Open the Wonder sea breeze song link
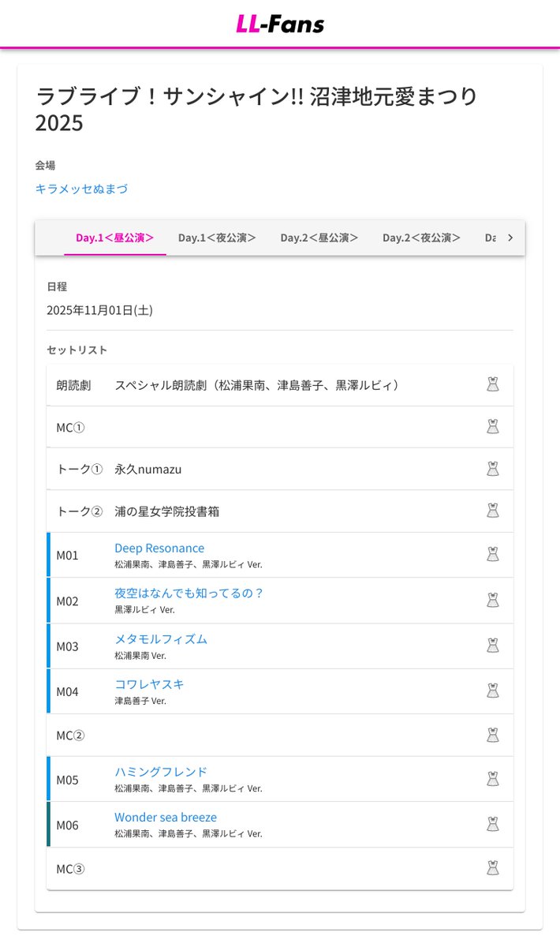 click(166, 818)
